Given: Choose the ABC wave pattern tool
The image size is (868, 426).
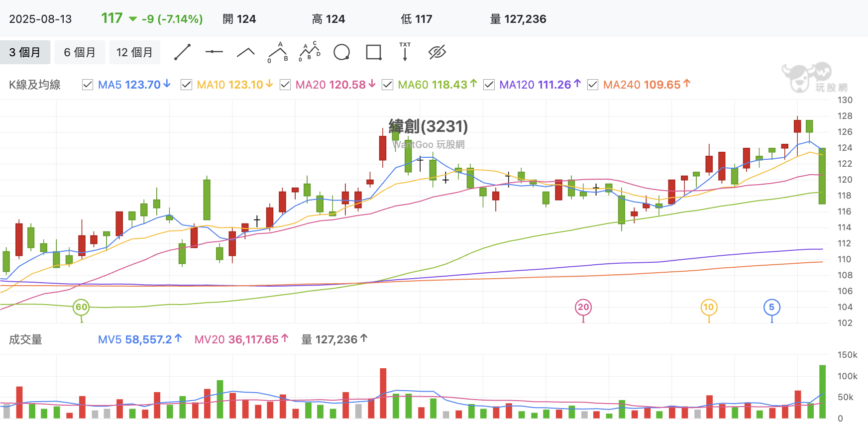Looking at the screenshot, I should (x=278, y=52).
